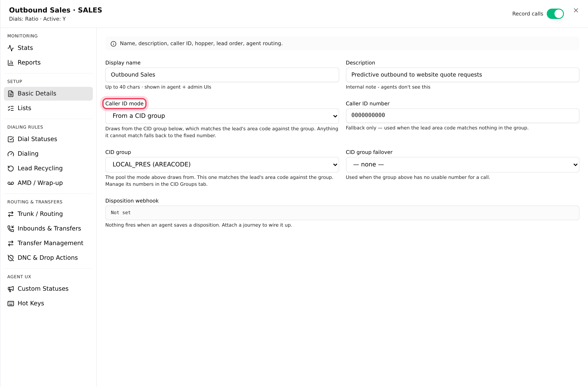Click the Transfer Management arrows icon
The width and height of the screenshot is (588, 387).
point(11,243)
